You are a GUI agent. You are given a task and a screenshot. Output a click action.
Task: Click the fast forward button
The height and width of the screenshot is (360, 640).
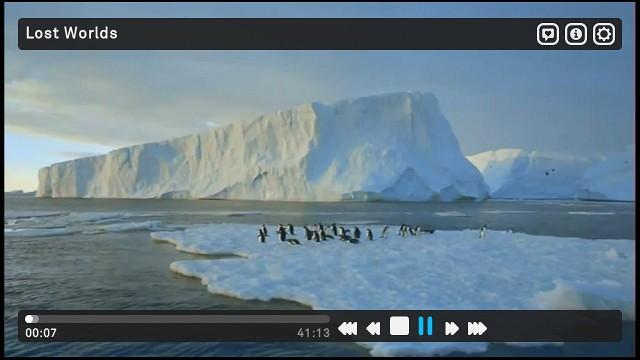point(451,328)
